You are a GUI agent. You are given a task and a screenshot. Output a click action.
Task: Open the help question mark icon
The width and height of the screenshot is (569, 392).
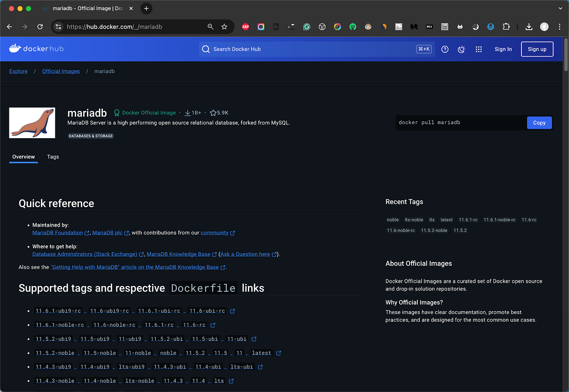(445, 49)
